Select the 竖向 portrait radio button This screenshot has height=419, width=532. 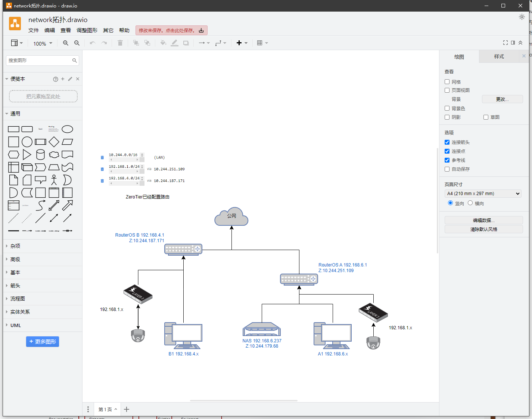point(450,203)
